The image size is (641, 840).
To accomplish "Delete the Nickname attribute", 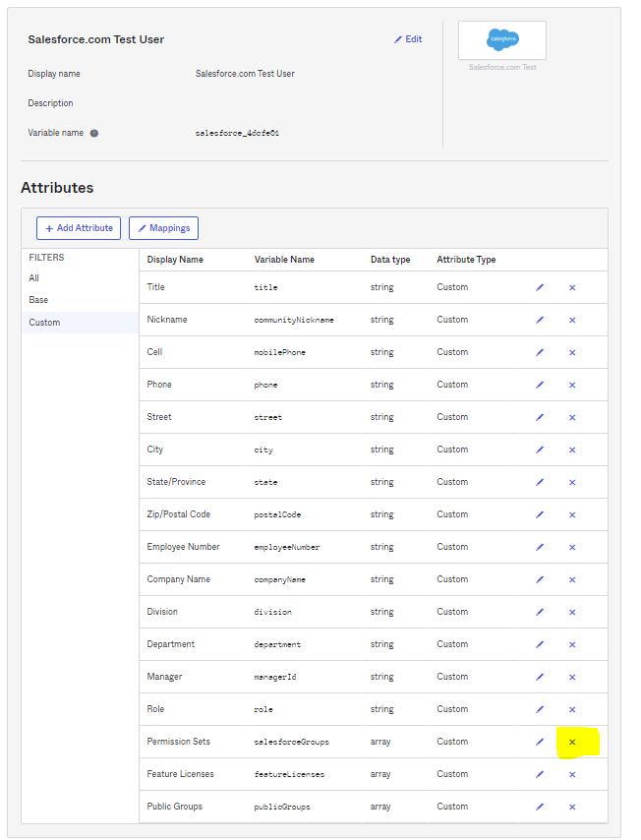I will pos(572,321).
